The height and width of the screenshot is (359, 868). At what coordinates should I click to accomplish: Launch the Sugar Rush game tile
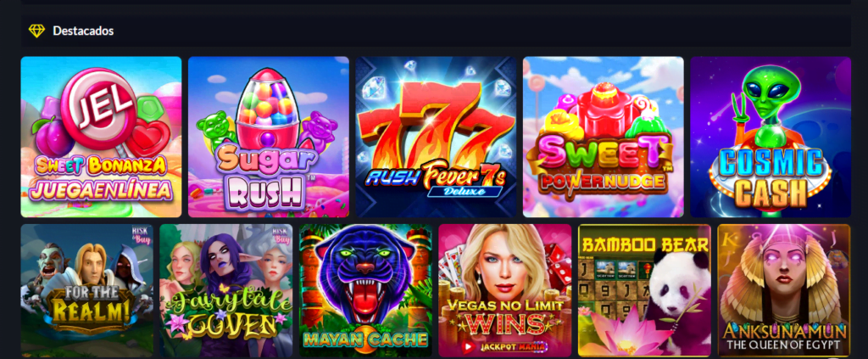point(269,137)
